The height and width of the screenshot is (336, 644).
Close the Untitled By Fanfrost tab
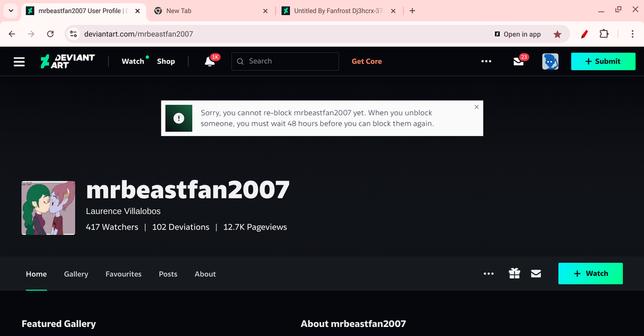(393, 11)
